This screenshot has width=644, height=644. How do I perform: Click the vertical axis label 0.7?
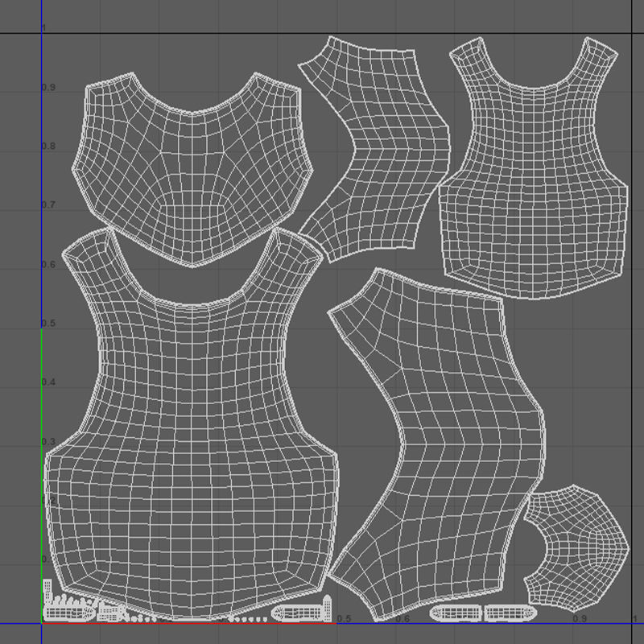pyautogui.click(x=48, y=205)
